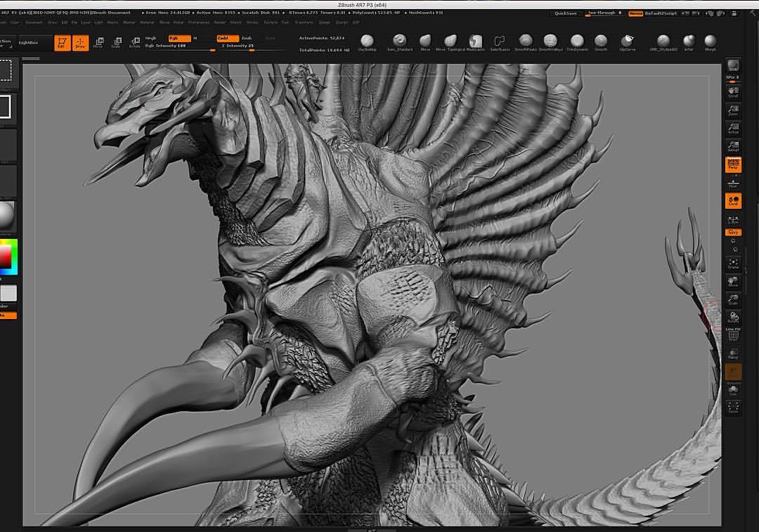Adjust the See-through slider
The image size is (759, 532).
[x=604, y=13]
